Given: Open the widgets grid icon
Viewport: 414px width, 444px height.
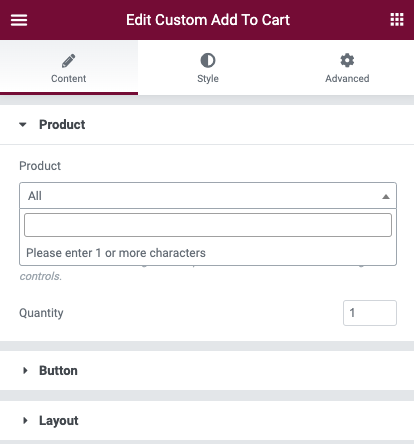Looking at the screenshot, I should click(x=397, y=20).
